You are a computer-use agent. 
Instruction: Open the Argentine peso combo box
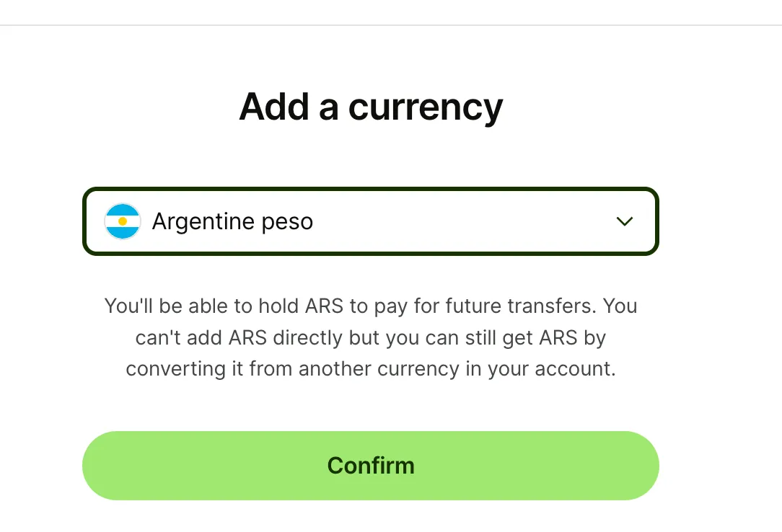tap(370, 221)
